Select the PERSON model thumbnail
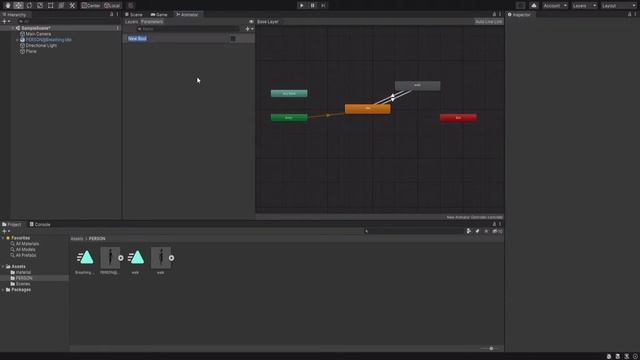This screenshot has height=360, width=640. (x=110, y=258)
